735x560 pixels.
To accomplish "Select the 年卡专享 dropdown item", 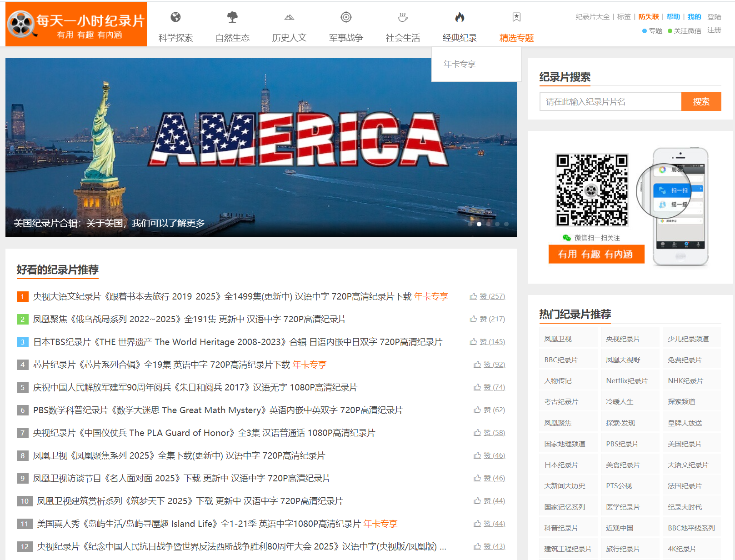I will pos(460,64).
